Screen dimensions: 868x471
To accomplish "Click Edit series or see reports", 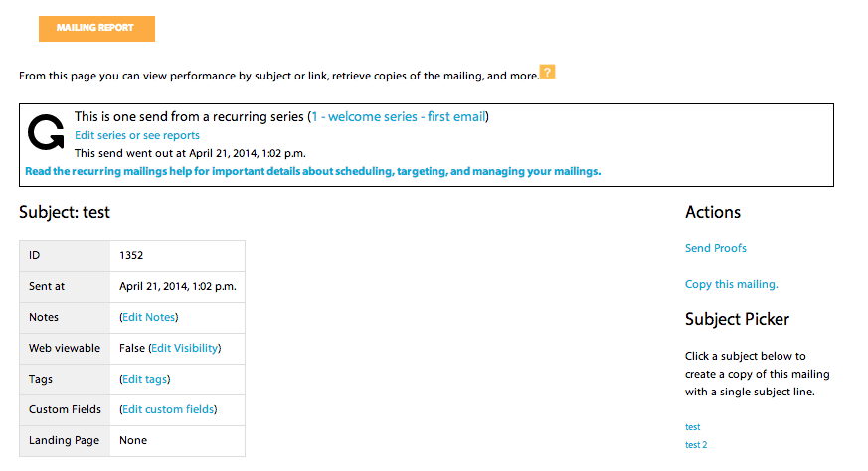I will pos(137,135).
